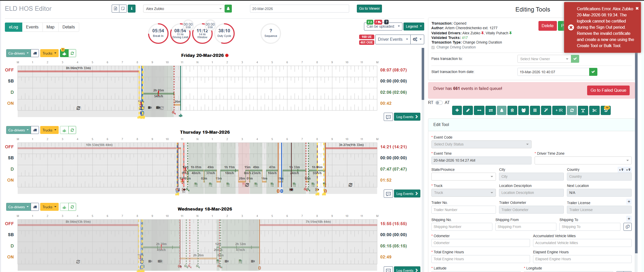
Task: Open the Alex Zubko driver dropdown
Action: [184, 8]
